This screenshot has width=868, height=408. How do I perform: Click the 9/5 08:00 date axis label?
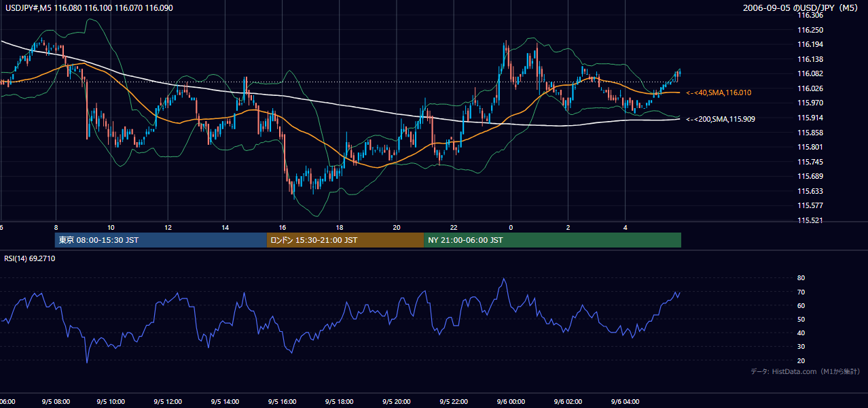[56, 401]
